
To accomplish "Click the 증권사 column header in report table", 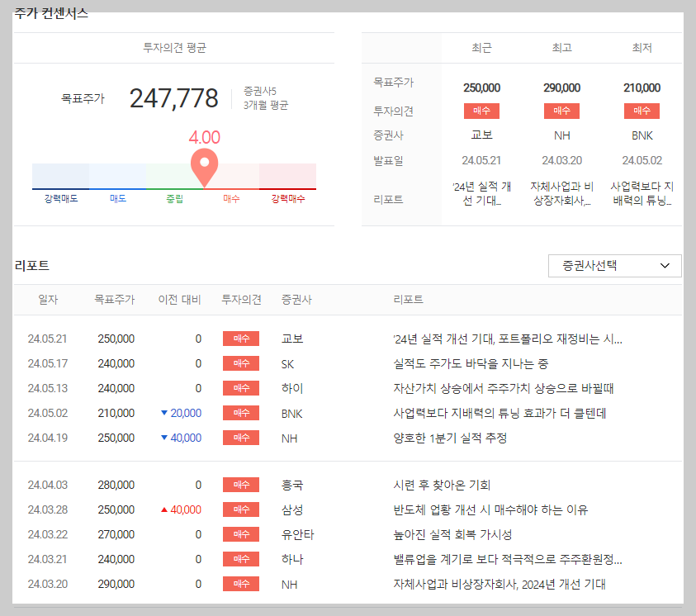I will click(296, 300).
